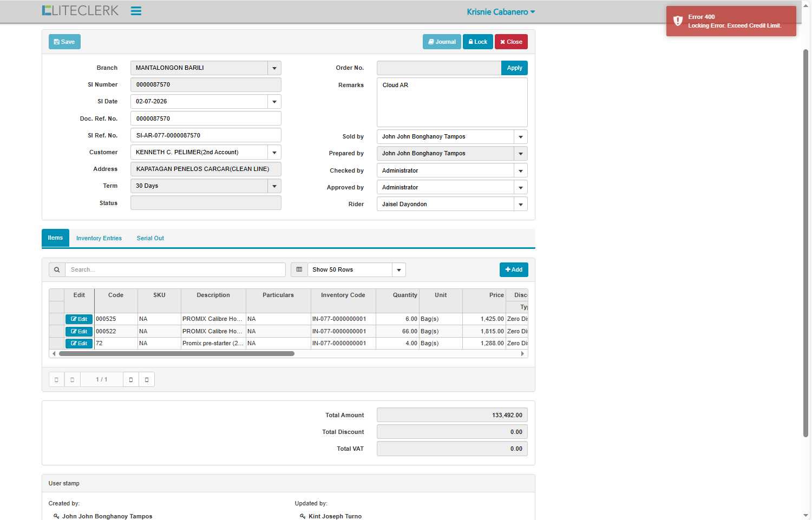Click the Edit icon for item 000525
The image size is (812, 520).
coord(79,319)
